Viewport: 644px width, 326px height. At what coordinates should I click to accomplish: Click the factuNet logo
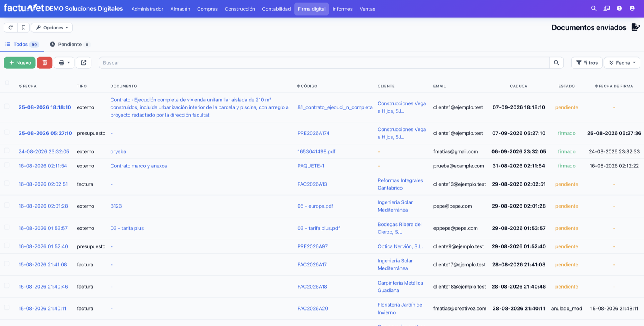click(x=24, y=8)
